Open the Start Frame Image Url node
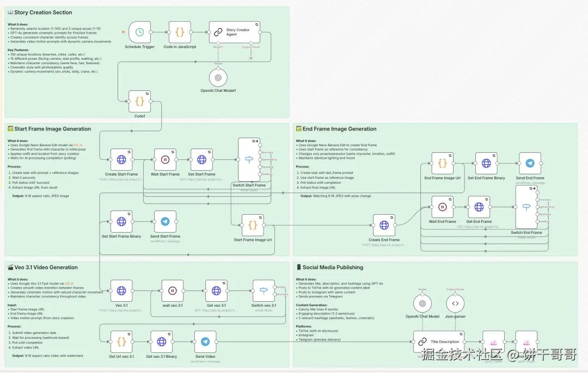588x373 pixels. click(253, 225)
